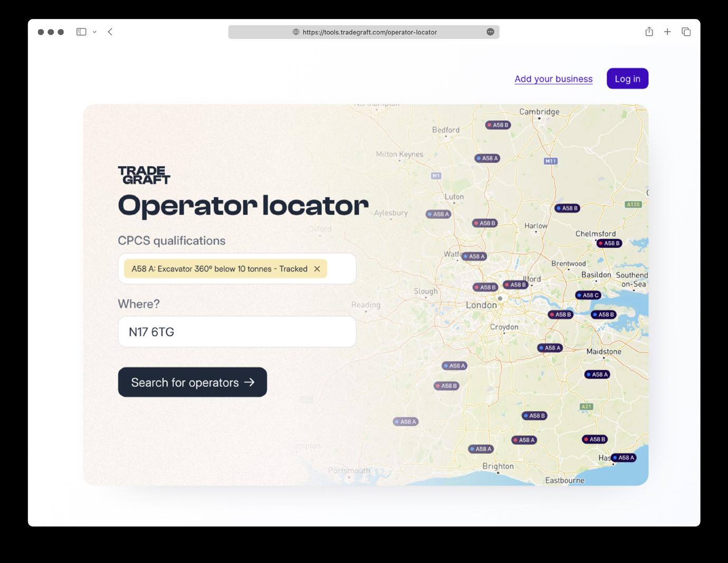Image resolution: width=728 pixels, height=563 pixels.
Task: Click the Brighton label on the map
Action: pos(498,466)
